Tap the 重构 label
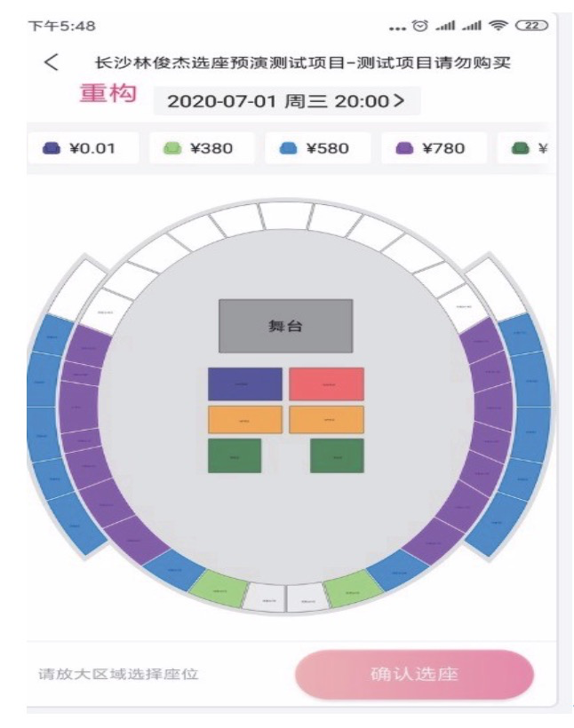574x728 pixels. click(108, 94)
